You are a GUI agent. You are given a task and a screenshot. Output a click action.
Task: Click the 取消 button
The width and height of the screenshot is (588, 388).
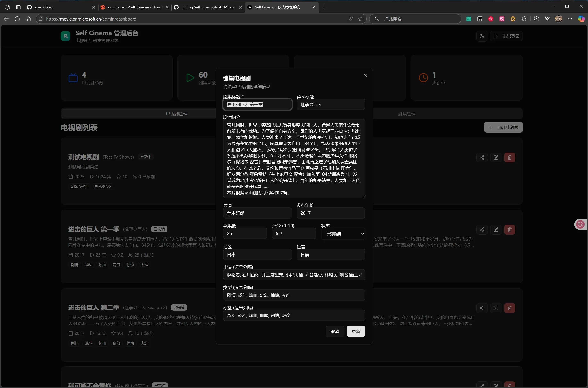pyautogui.click(x=335, y=332)
